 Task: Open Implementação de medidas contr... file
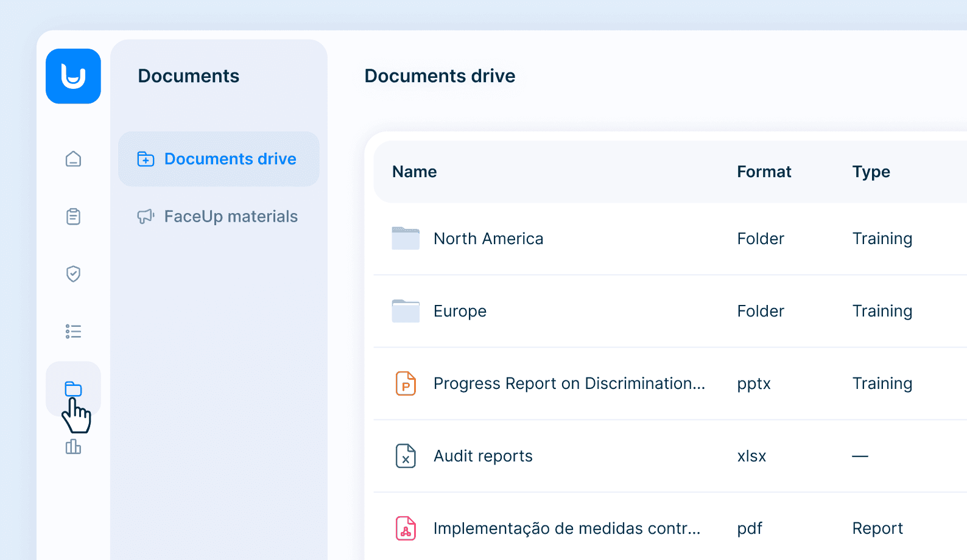coord(567,528)
